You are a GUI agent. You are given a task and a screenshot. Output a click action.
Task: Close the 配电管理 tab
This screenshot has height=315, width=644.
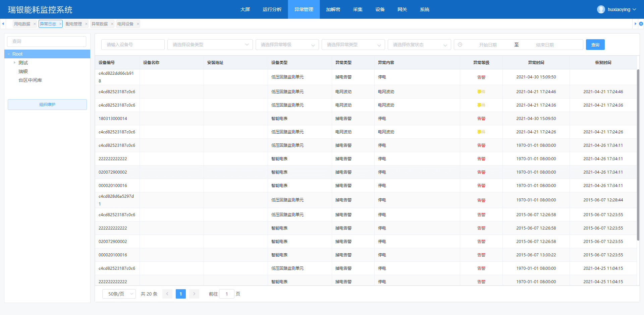86,24
